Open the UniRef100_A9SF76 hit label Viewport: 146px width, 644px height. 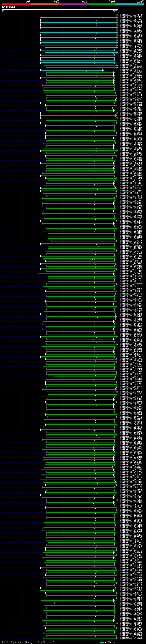[x=131, y=65]
